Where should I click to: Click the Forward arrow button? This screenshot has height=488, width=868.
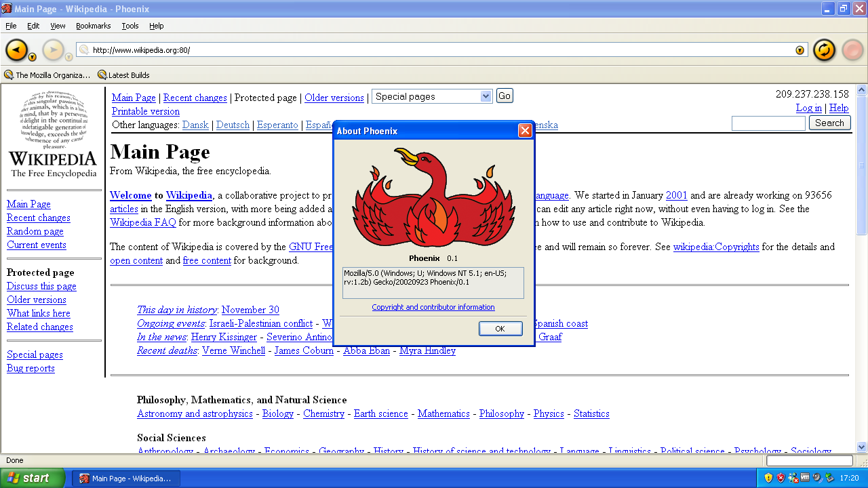pyautogui.click(x=52, y=49)
